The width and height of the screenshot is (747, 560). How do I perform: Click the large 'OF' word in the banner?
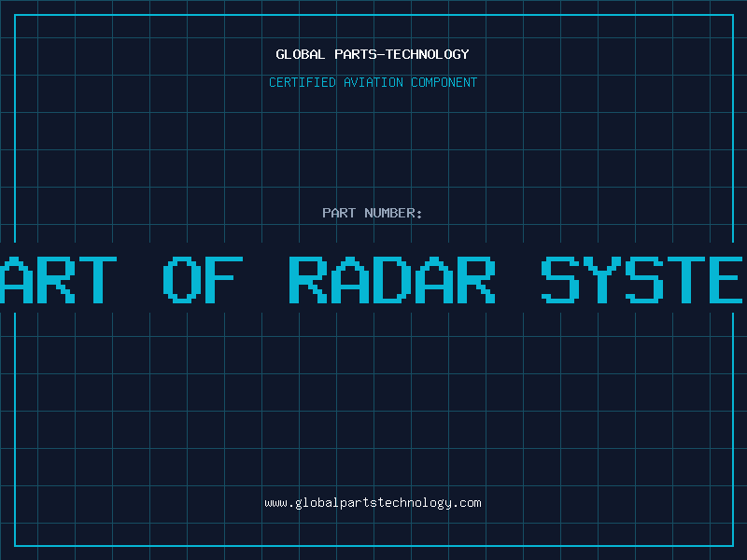pos(203,279)
